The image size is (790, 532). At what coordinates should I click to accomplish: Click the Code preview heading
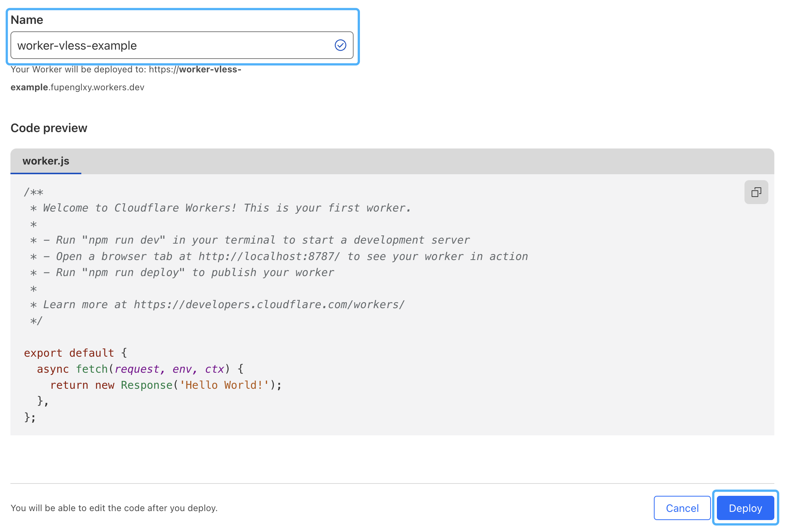point(49,128)
